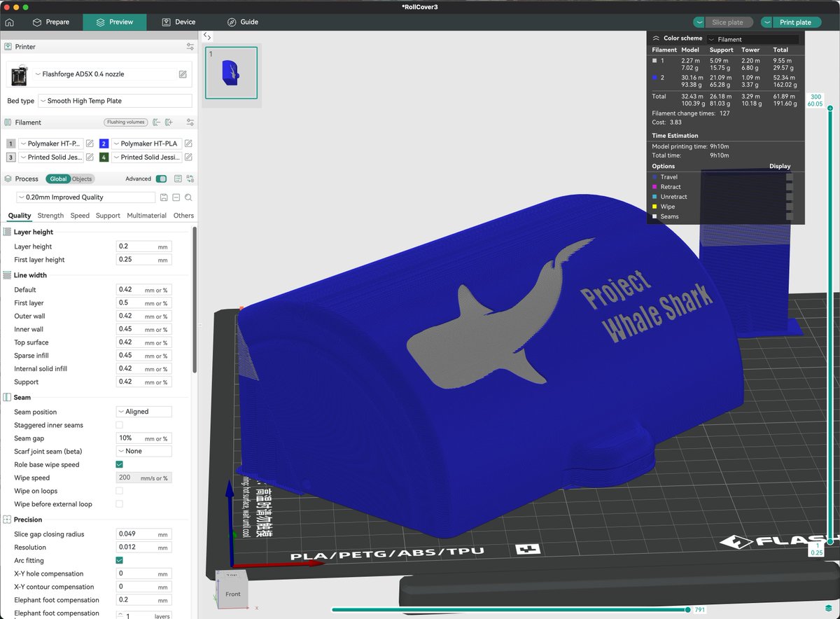Image resolution: width=840 pixels, height=619 pixels.
Task: Switch process scope to Global
Action: (59, 179)
